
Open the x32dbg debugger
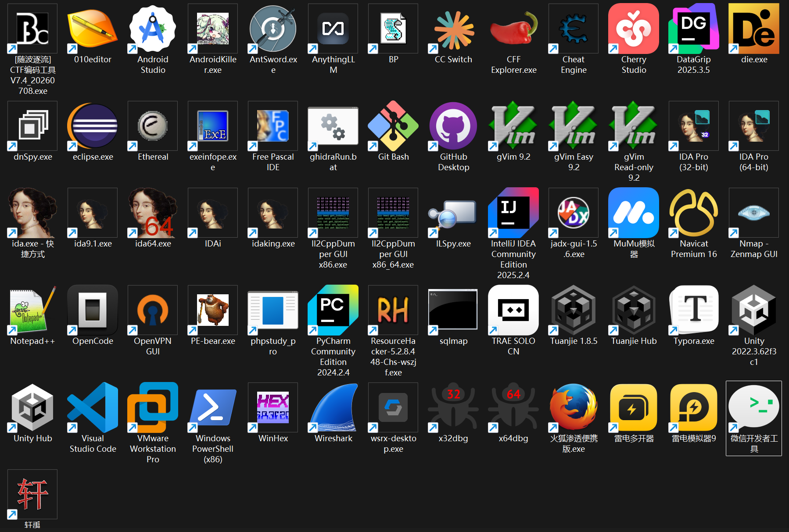coord(453,407)
